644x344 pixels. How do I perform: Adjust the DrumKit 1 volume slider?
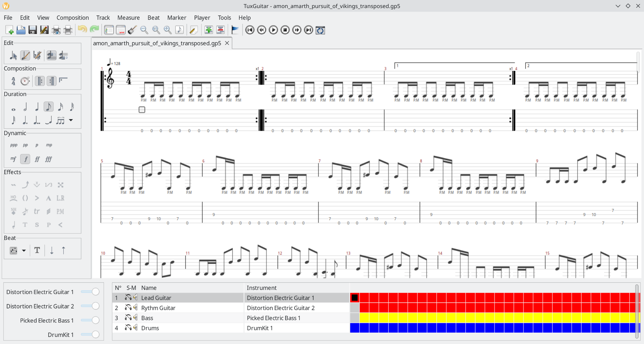pyautogui.click(x=91, y=335)
